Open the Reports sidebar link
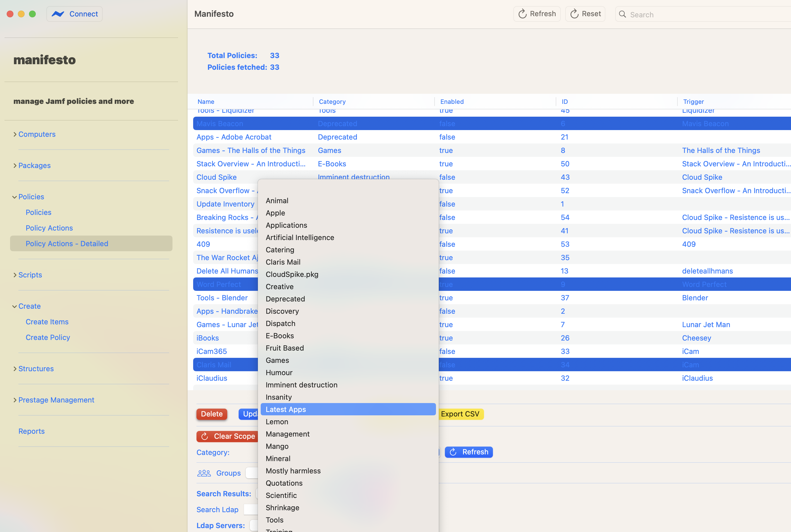This screenshot has width=791, height=532. click(32, 431)
